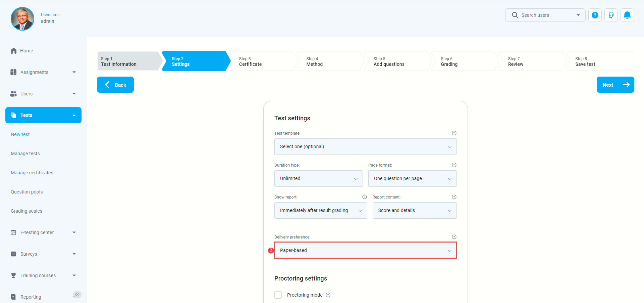Expand the Assignments sidebar menu
This screenshot has width=644, height=303.
[x=43, y=72]
